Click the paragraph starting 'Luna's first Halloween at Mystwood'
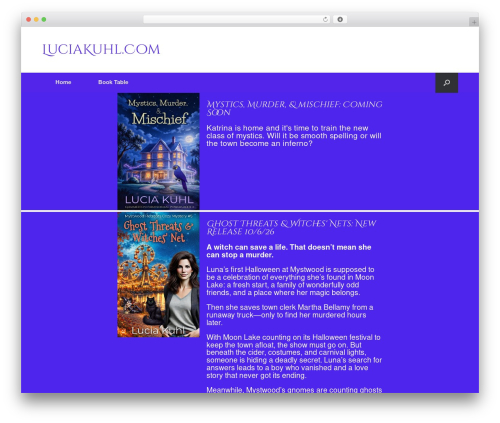500x423 pixels. (290, 281)
